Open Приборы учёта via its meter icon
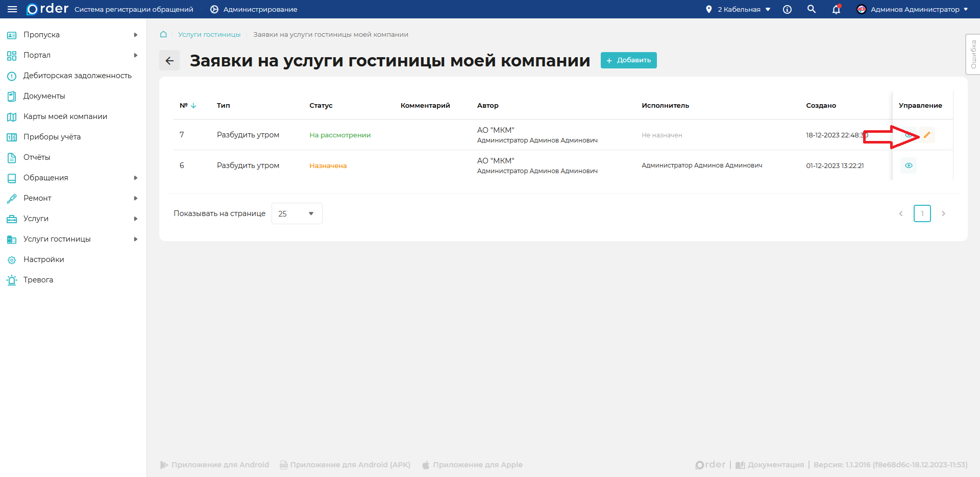The width and height of the screenshot is (980, 477). [12, 137]
